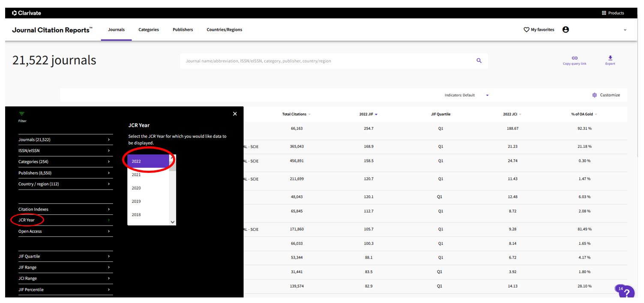
Task: Expand the Open Access filter
Action: 66,231
